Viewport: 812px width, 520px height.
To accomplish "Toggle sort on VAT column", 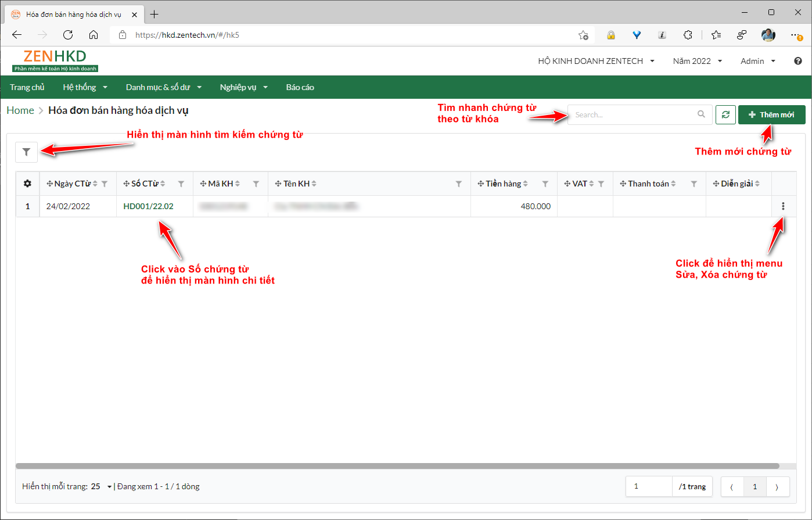I will tap(591, 184).
